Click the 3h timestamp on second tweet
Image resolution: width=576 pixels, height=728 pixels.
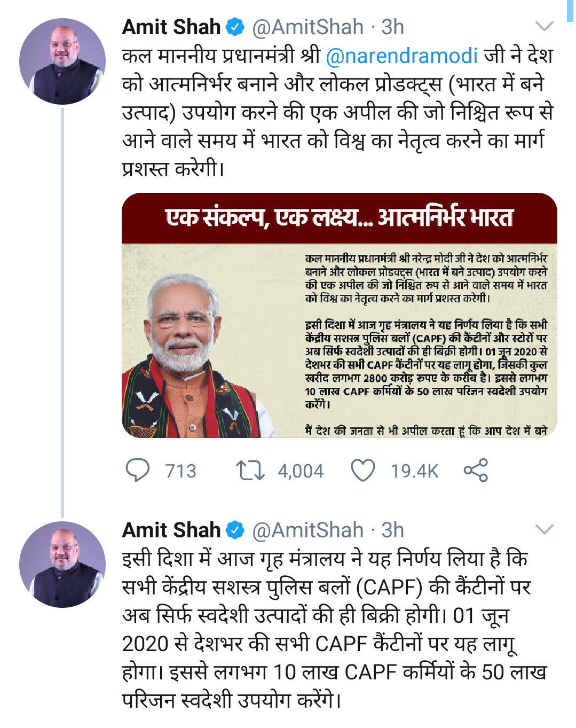click(393, 530)
